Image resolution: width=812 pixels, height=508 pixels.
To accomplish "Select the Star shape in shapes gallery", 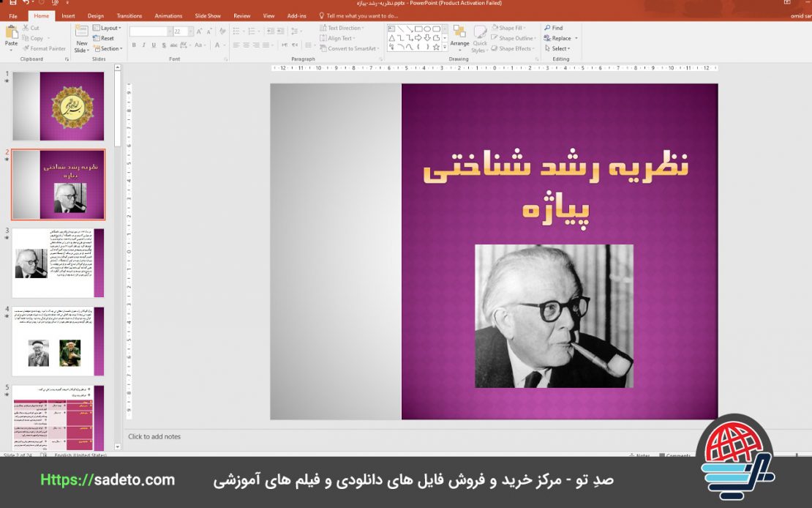I will pos(436,47).
